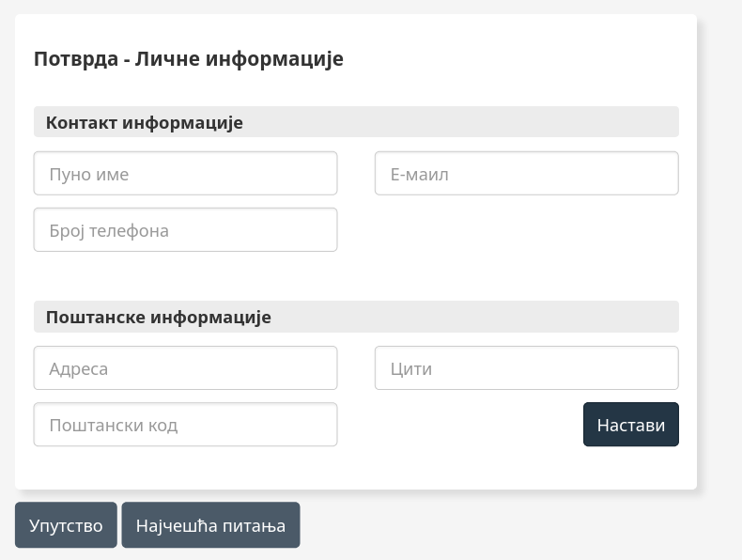
Task: Open Најчешћа питања
Action: tap(210, 525)
